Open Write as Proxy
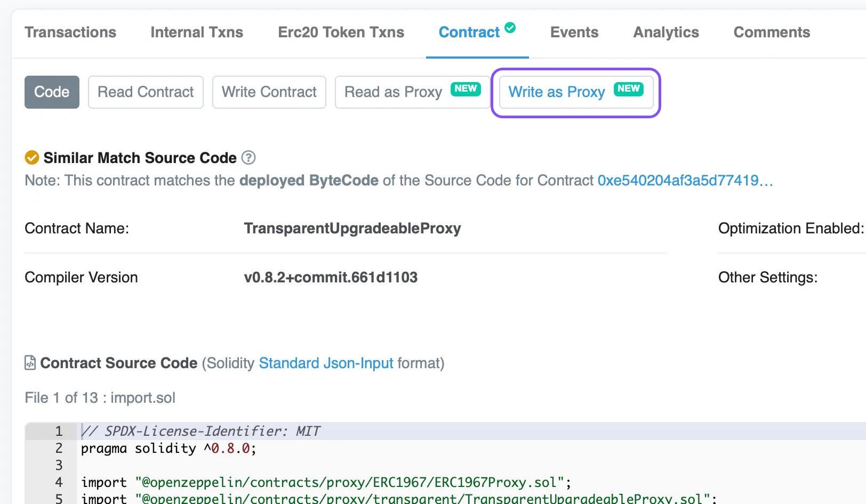Image resolution: width=866 pixels, height=504 pixels. coord(557,92)
